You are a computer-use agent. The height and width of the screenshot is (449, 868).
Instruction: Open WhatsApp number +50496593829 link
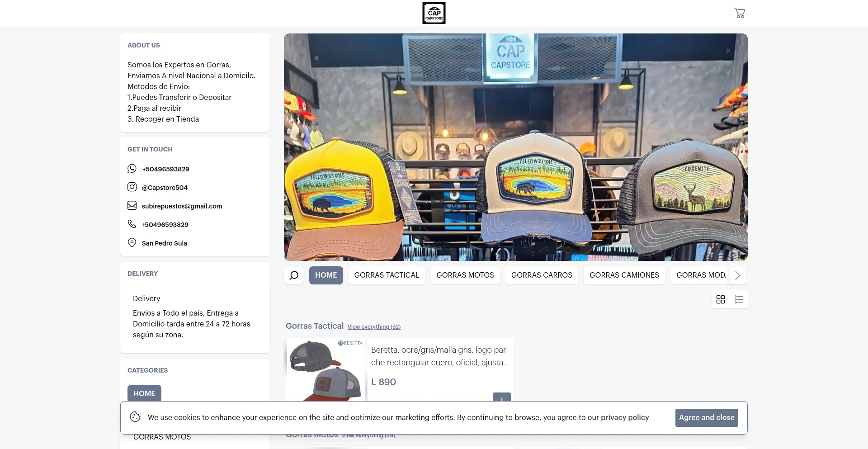(x=165, y=169)
